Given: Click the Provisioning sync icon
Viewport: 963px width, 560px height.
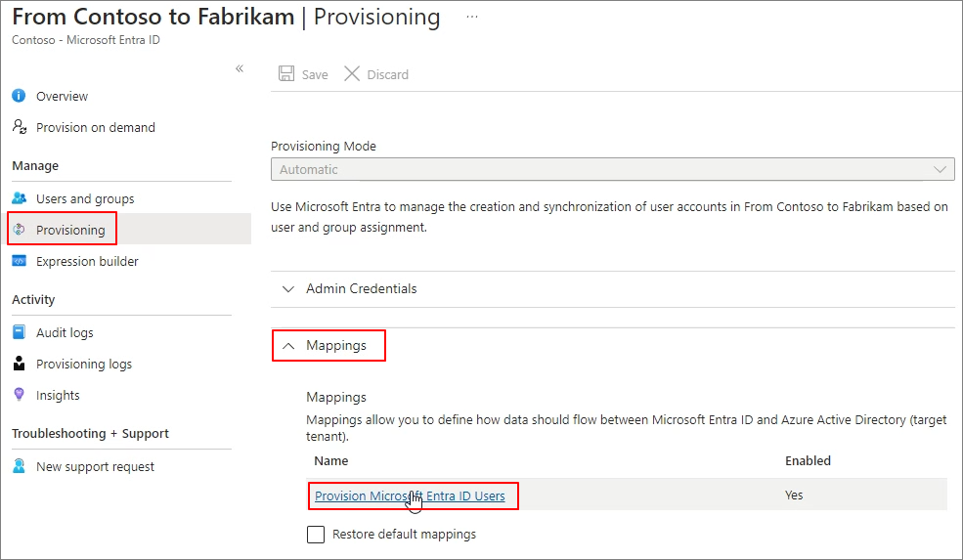Looking at the screenshot, I should click(19, 230).
